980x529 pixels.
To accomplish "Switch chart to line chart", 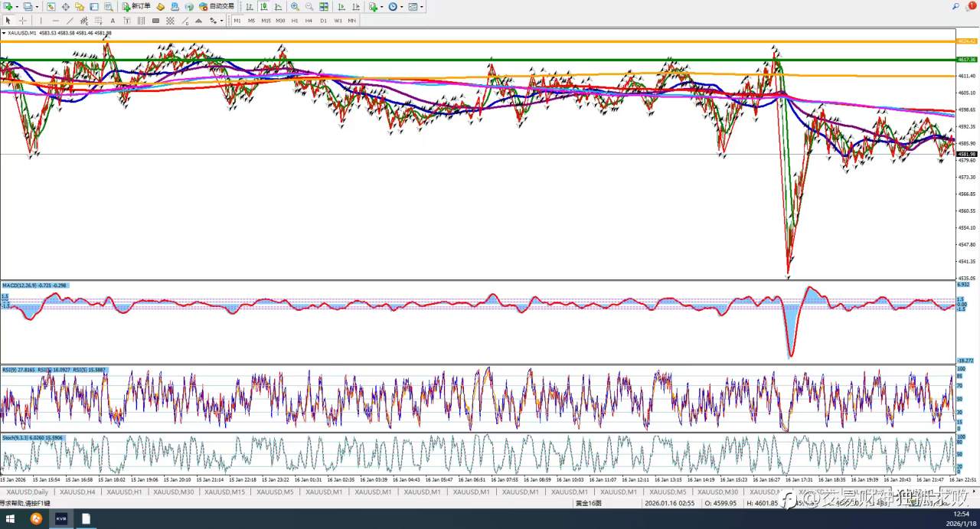I will [278, 6].
